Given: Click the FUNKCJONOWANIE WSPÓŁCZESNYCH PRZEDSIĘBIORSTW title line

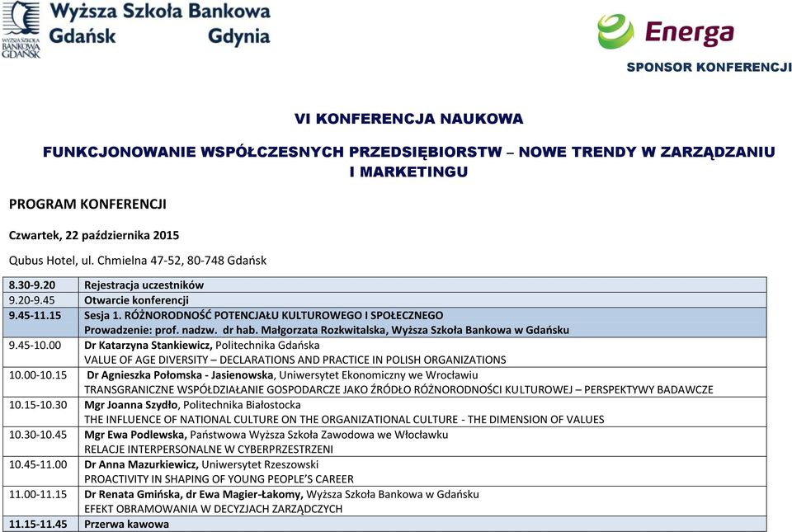Looking at the screenshot, I should pos(408,152).
